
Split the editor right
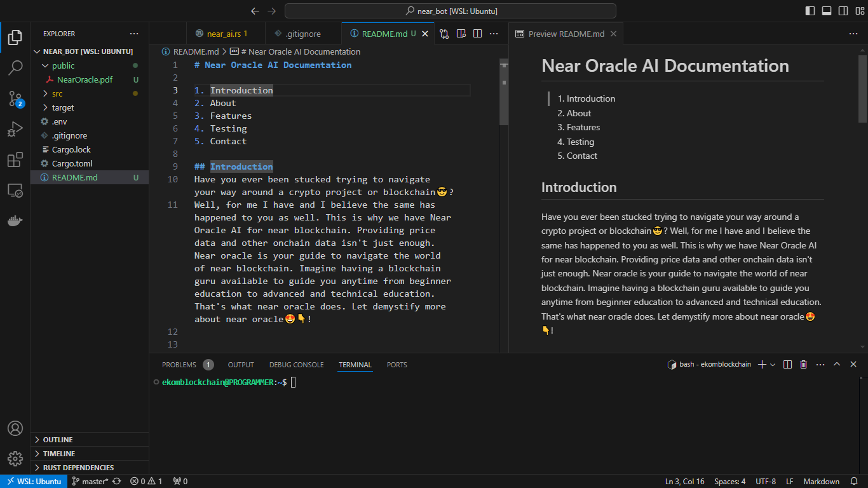click(x=477, y=34)
